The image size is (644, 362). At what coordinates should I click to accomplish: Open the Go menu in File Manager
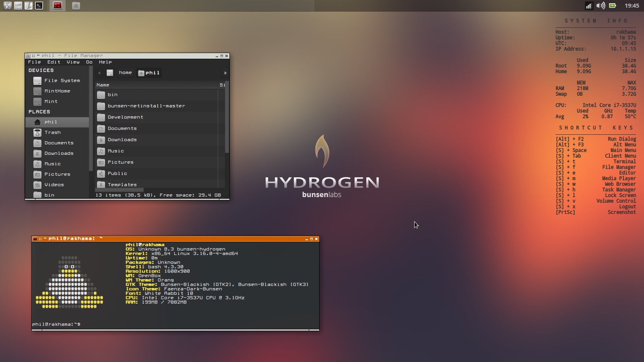89,62
